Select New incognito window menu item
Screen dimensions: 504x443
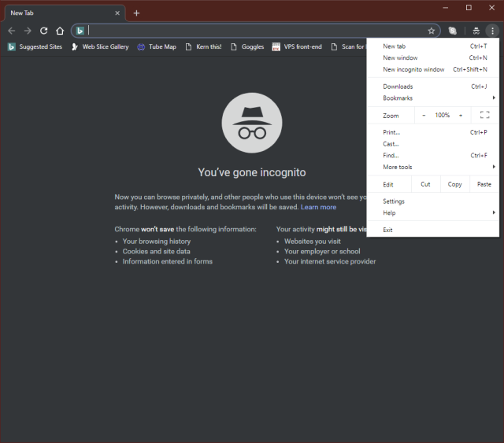point(433,69)
